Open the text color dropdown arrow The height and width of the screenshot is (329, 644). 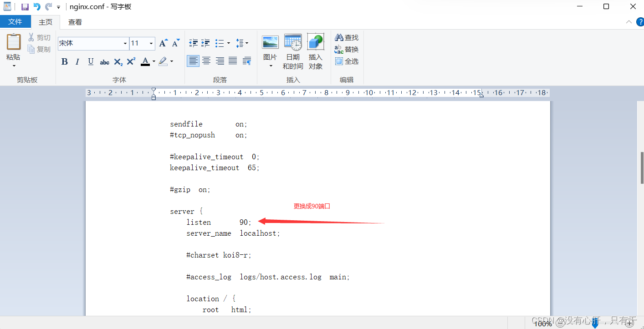154,61
